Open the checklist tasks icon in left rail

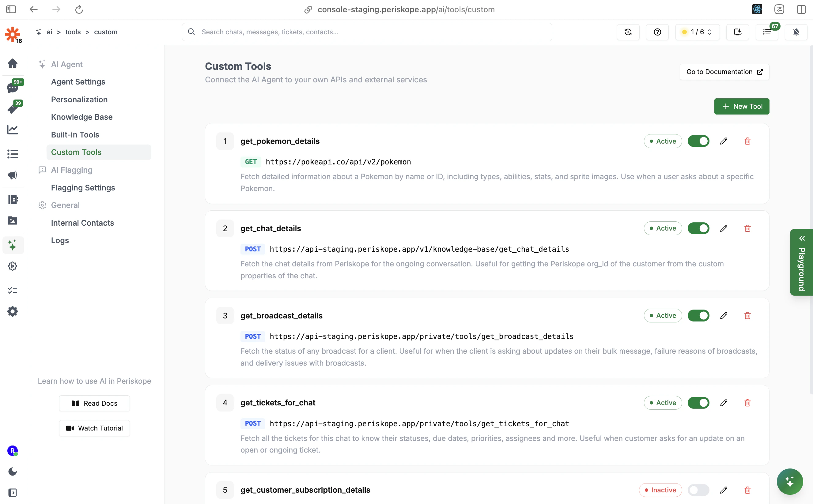point(13,290)
